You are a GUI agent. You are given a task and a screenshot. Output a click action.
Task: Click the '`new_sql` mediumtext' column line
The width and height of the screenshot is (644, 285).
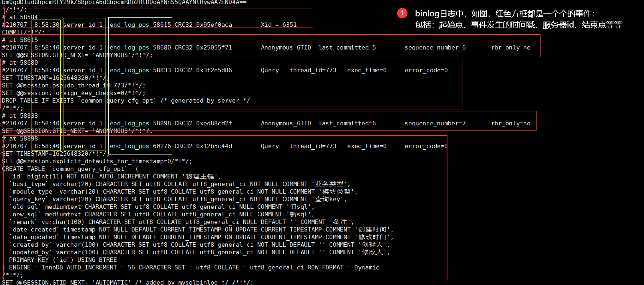coord(162,214)
